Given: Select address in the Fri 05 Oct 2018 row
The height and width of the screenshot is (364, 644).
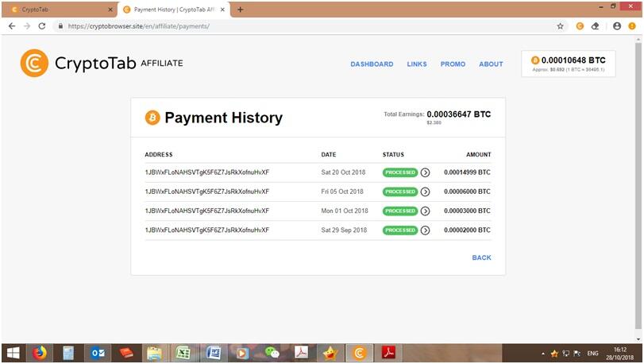Looking at the screenshot, I should [207, 192].
